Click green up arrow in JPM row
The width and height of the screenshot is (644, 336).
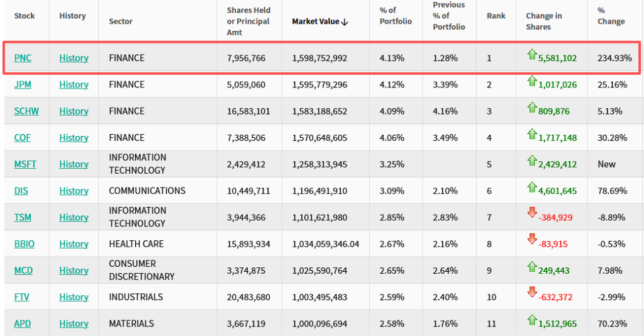(531, 81)
